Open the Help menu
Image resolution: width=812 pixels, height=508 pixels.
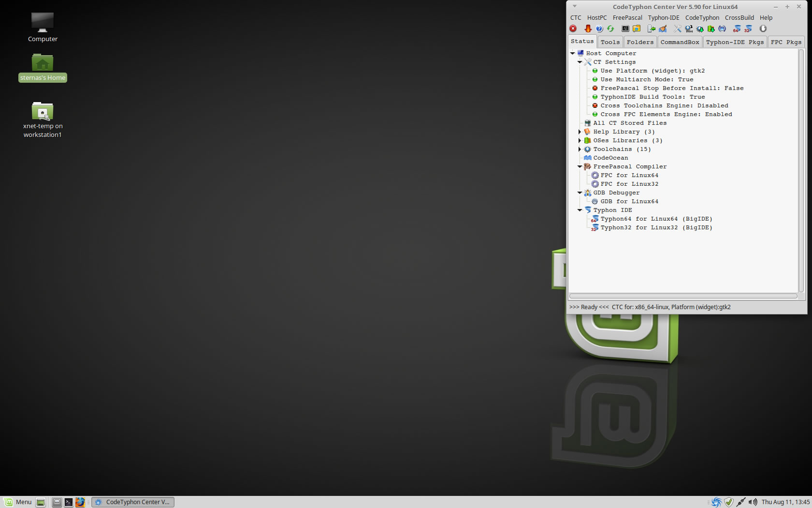(x=766, y=17)
